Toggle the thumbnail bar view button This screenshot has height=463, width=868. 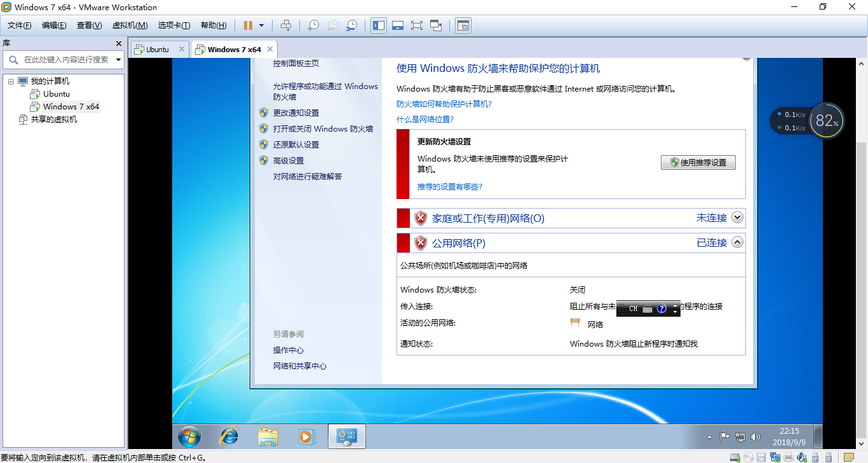[398, 25]
